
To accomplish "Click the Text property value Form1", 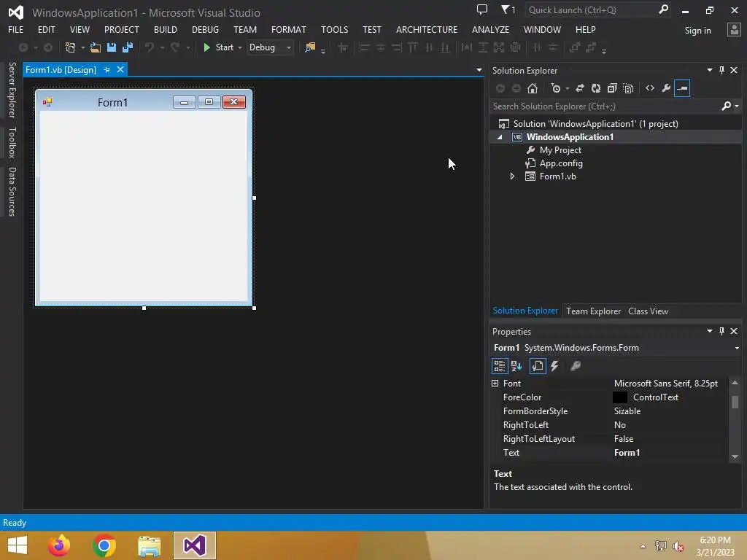I will [627, 452].
